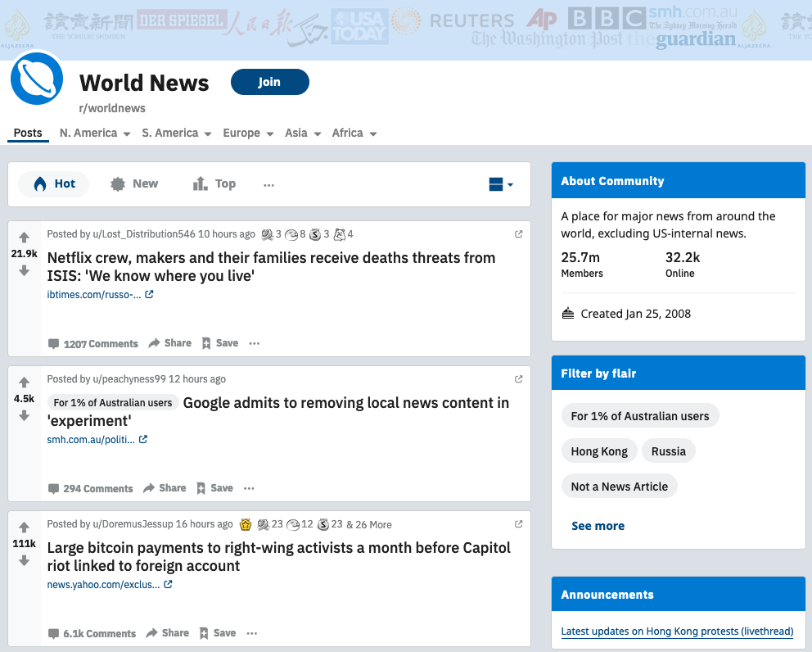Image resolution: width=812 pixels, height=652 pixels.
Task: Open bitcoin post external link icon at top right
Action: [518, 524]
